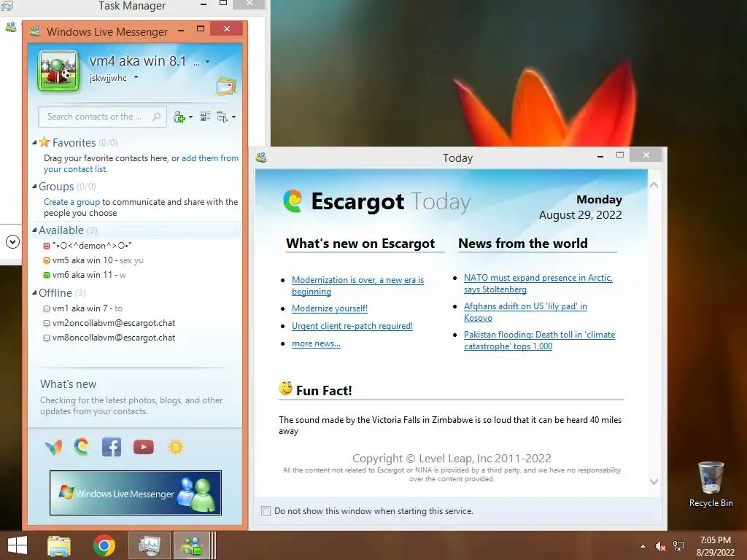Screen dimensions: 747x560
Task: Open 'Afghans adrift on US lily pad' link
Action: [525, 312]
